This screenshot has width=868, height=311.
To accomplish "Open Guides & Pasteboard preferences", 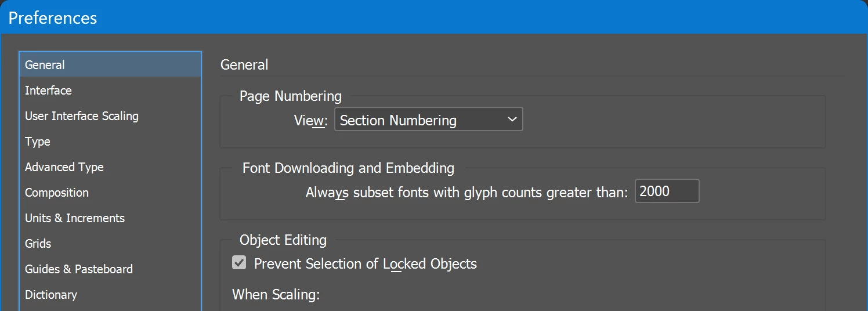I will pos(110,269).
